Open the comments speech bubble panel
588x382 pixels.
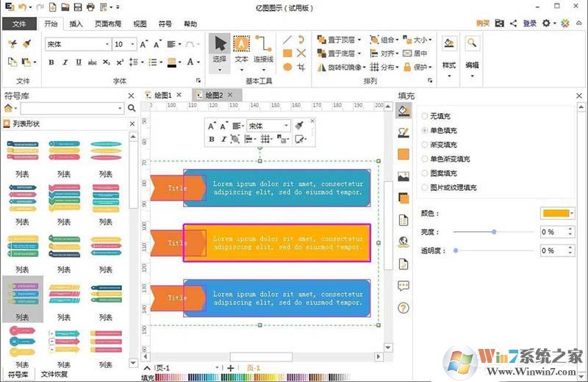click(404, 286)
